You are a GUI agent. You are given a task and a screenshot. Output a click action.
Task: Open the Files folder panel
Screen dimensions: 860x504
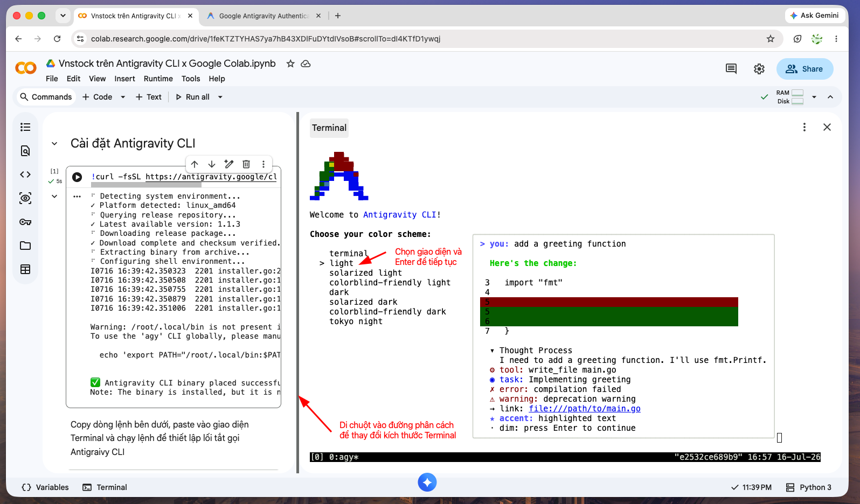click(x=25, y=246)
